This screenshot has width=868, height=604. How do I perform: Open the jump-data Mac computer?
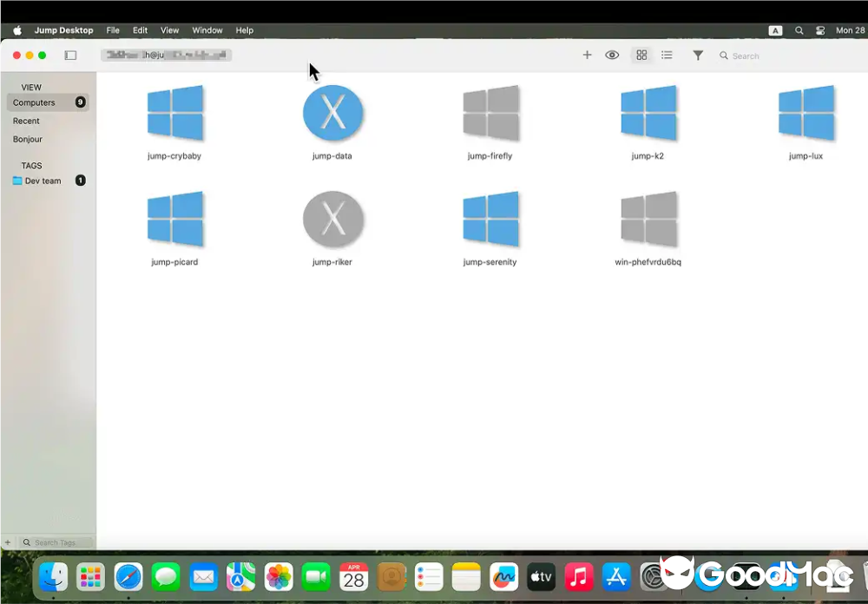[332, 113]
